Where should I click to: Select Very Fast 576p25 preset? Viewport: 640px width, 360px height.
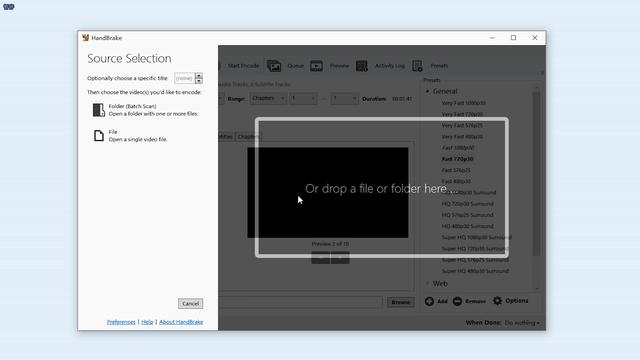(462, 125)
